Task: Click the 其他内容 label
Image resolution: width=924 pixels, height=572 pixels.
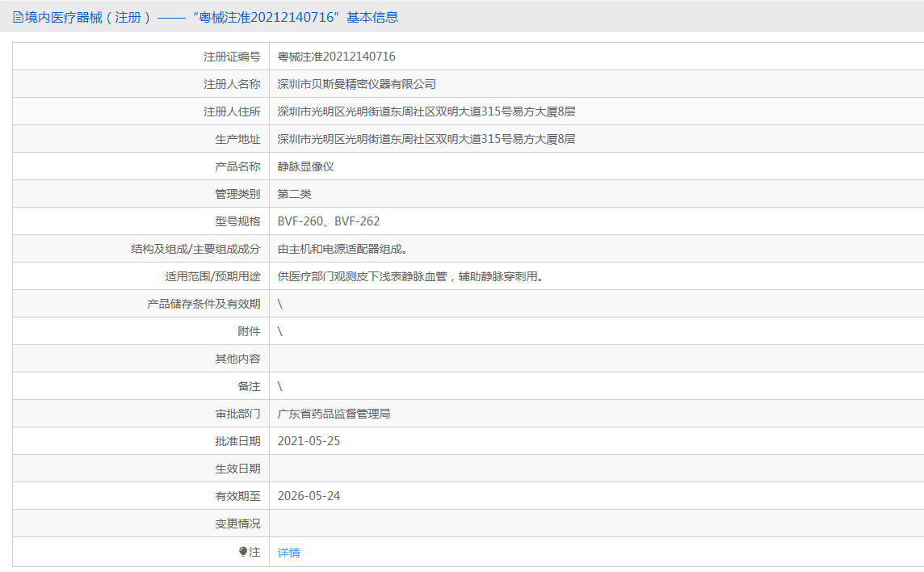Action: click(x=237, y=359)
